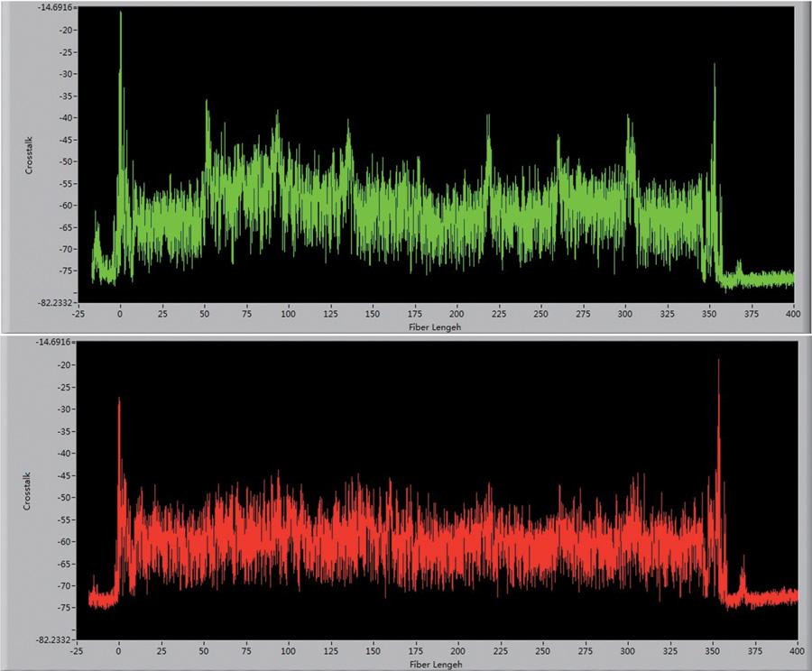Click the Crosstalk axis label on green graph

tap(28, 152)
